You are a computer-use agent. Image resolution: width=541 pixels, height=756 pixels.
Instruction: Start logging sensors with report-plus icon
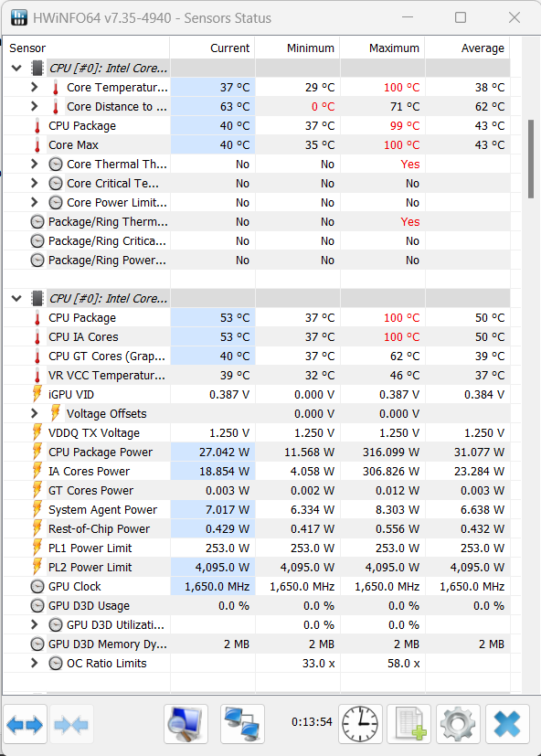[x=408, y=723]
